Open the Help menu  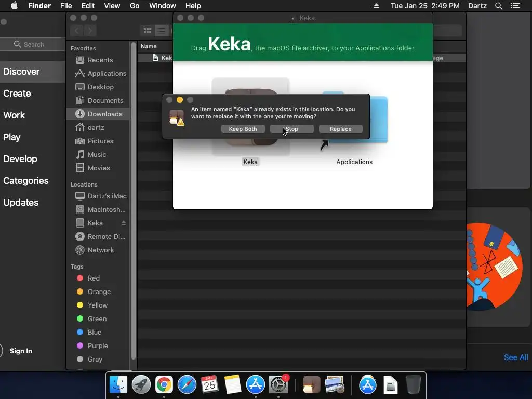193,6
